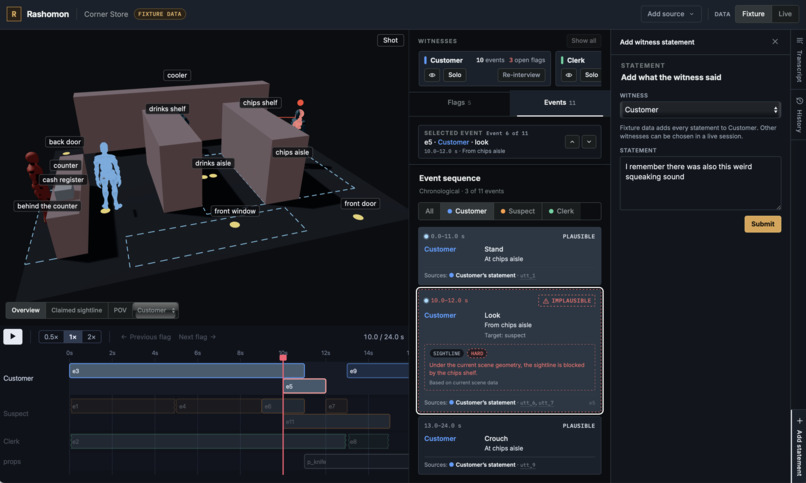Select the e4 clip on Suspect track
This screenshot has width=806, height=483.
click(x=218, y=406)
